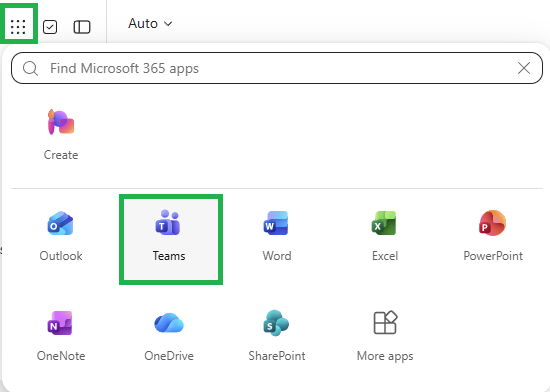The width and height of the screenshot is (550, 392).
Task: Toggle the sidebar panel icon
Action: 82,27
